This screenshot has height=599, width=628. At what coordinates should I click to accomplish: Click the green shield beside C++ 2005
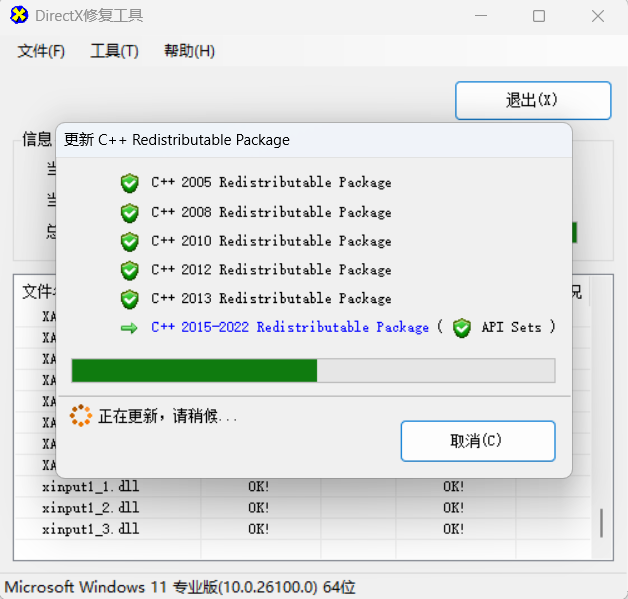129,183
